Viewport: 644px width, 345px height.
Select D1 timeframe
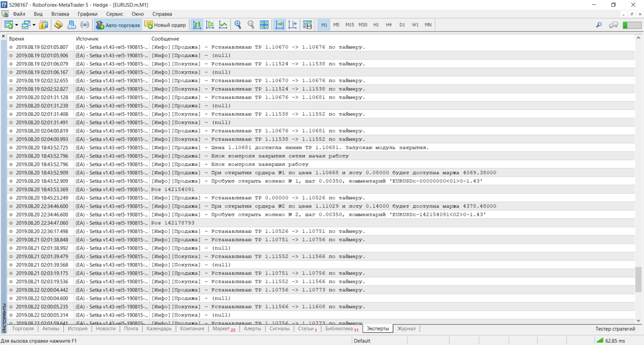tap(402, 25)
